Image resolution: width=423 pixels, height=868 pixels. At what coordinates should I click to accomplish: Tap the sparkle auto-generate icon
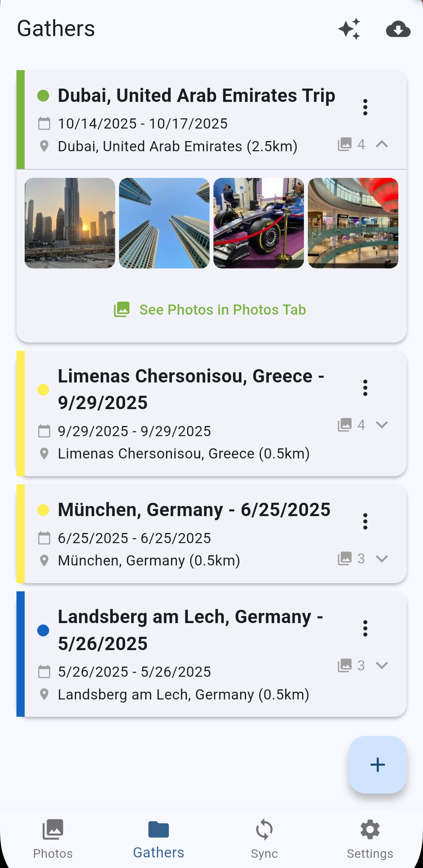[x=349, y=29]
